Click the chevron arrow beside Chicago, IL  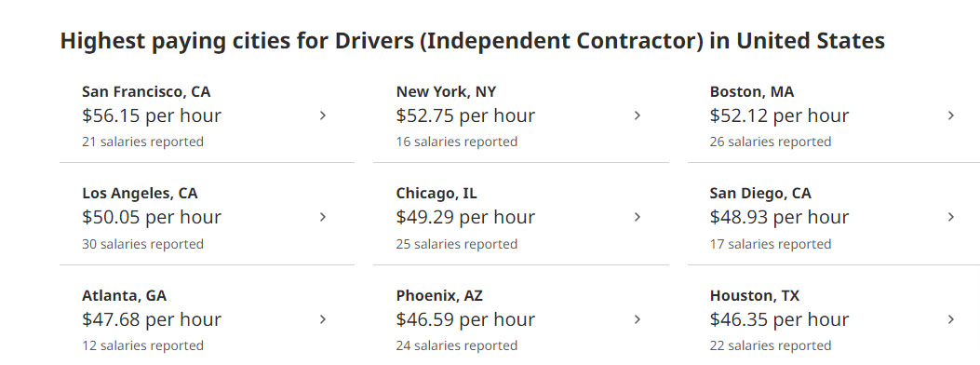pyautogui.click(x=638, y=217)
